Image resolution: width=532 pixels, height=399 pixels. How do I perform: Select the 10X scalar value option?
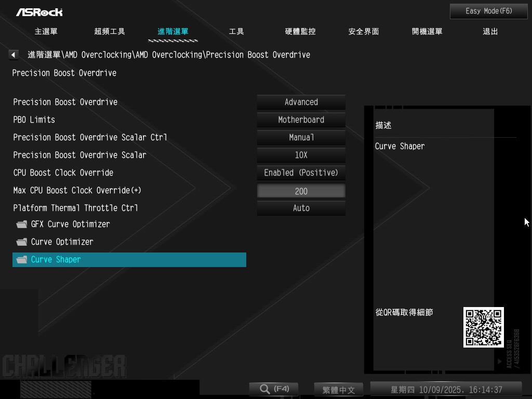pos(301,155)
